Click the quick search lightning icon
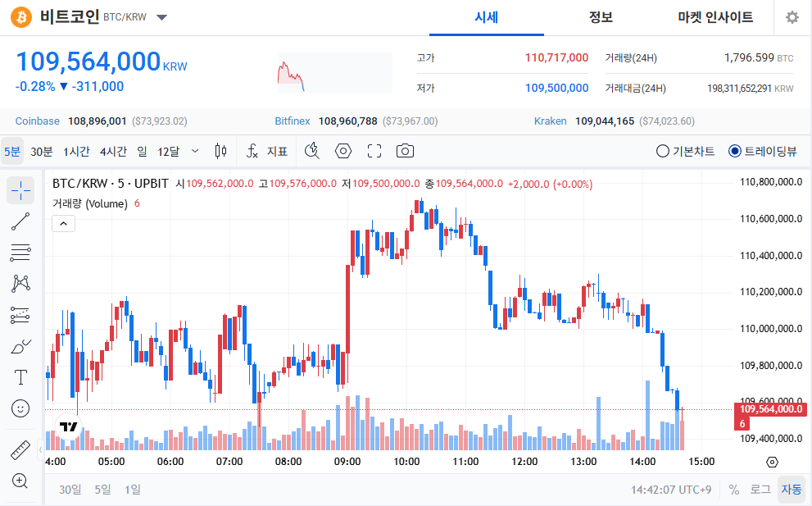Image resolution: width=812 pixels, height=506 pixels. point(311,151)
